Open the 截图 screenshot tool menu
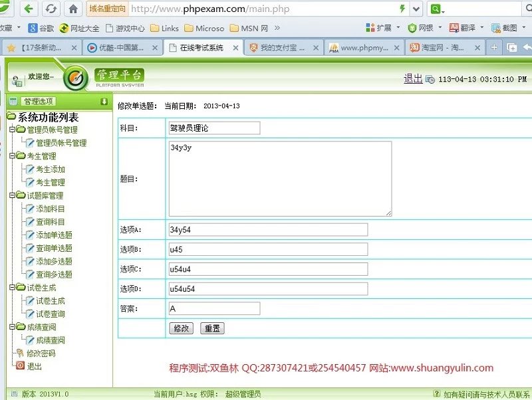This screenshot has width=532, height=400. pos(509,28)
